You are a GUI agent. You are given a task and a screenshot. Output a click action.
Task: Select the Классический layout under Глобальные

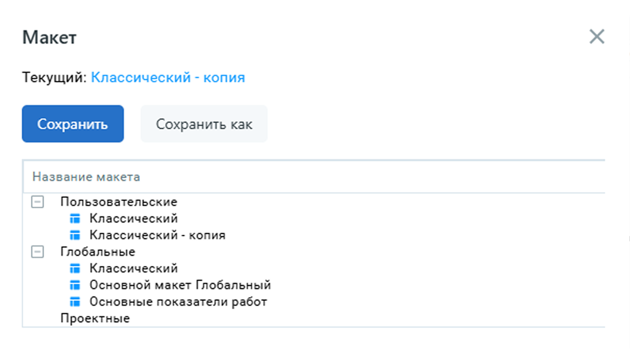coord(134,268)
